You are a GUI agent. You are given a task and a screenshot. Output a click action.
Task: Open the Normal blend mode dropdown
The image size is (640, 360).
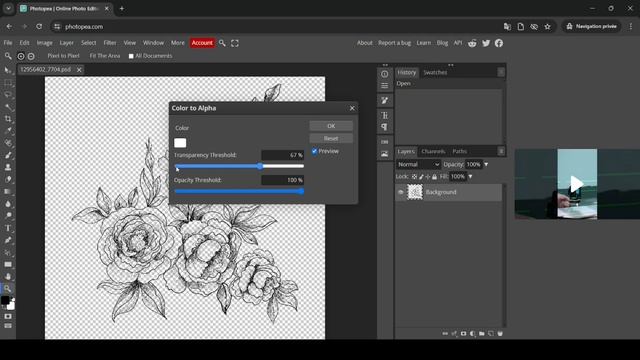[x=418, y=164]
